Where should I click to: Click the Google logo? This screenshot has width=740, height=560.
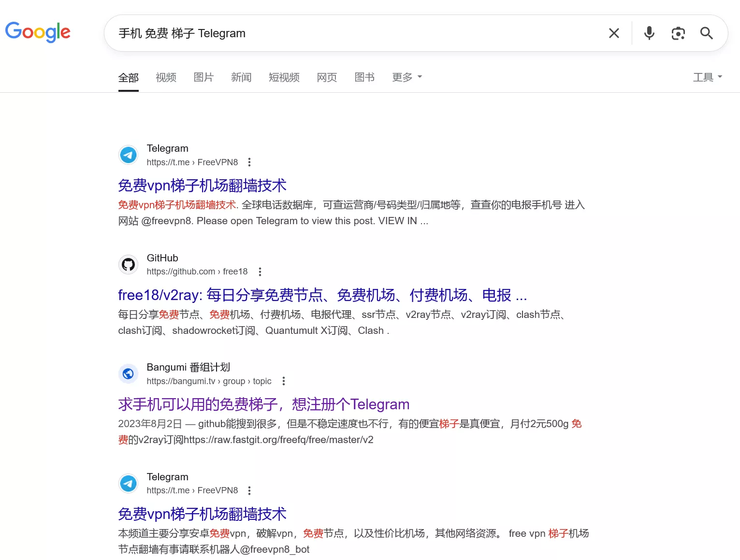click(x=38, y=32)
